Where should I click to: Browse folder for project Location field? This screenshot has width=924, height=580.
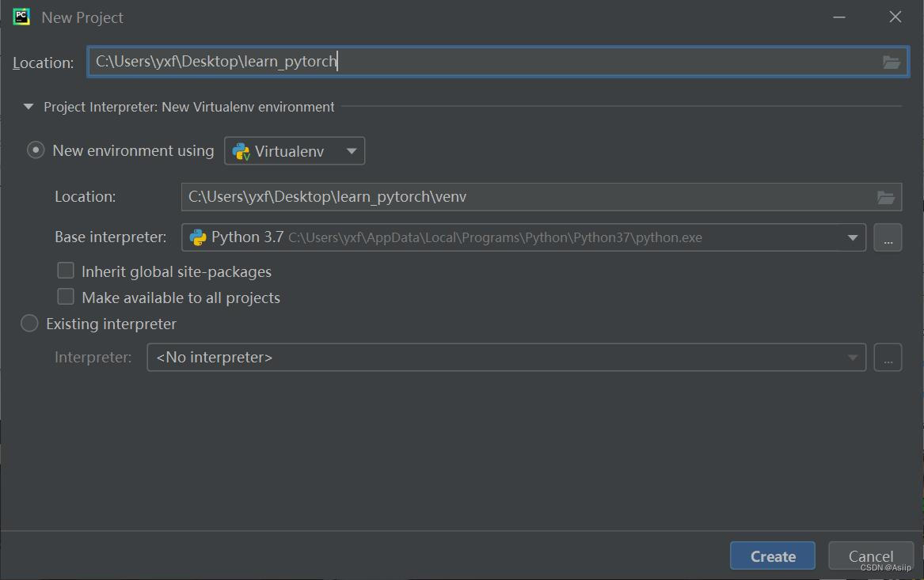(891, 62)
